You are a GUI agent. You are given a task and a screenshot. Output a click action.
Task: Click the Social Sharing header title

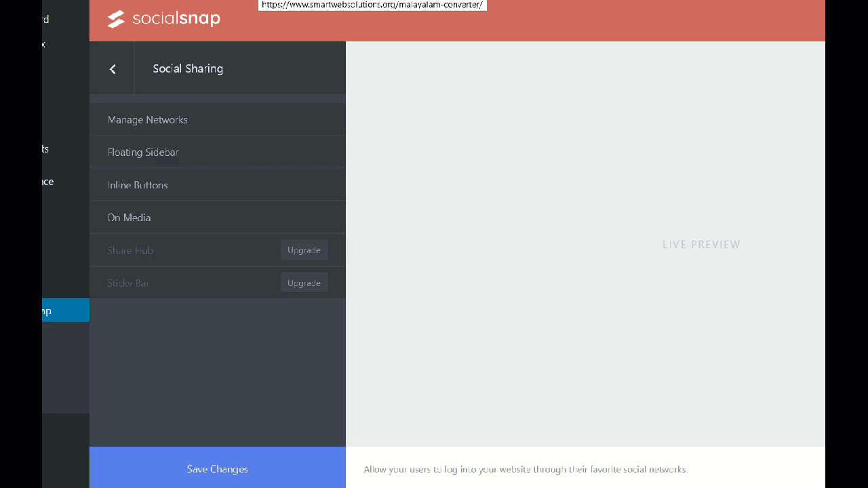(x=188, y=68)
